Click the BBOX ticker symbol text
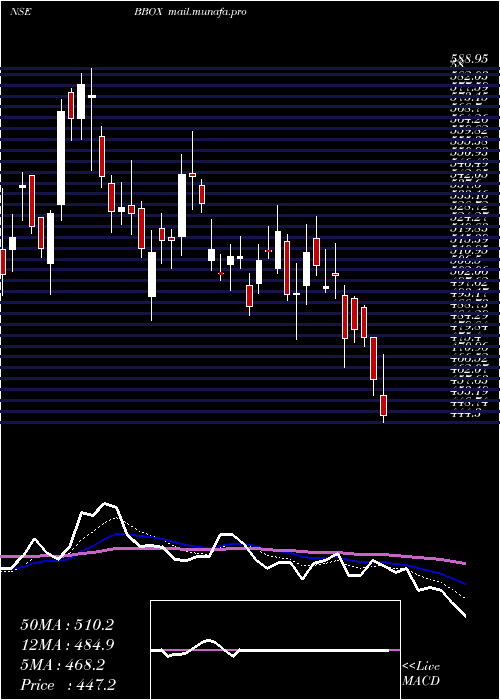Image resolution: width=500 pixels, height=700 pixels. [149, 12]
